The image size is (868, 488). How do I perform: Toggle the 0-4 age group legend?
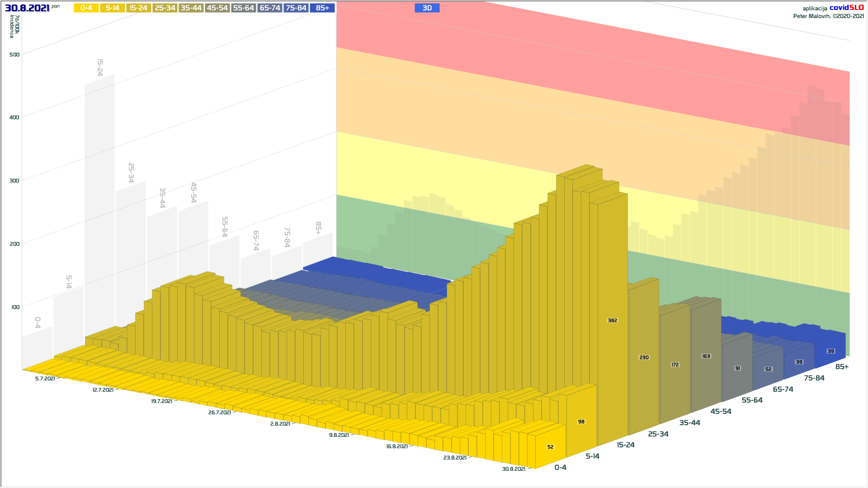click(x=86, y=8)
